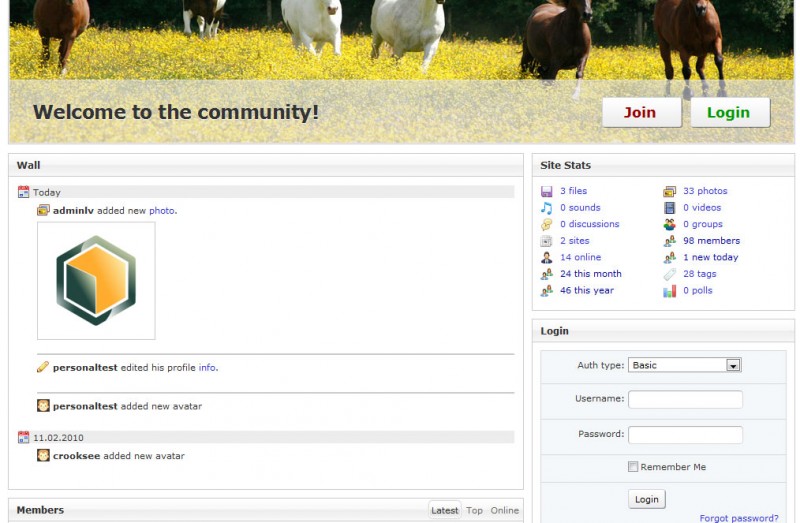800x523 pixels.
Task: Open the '14 online' link
Action: click(581, 257)
